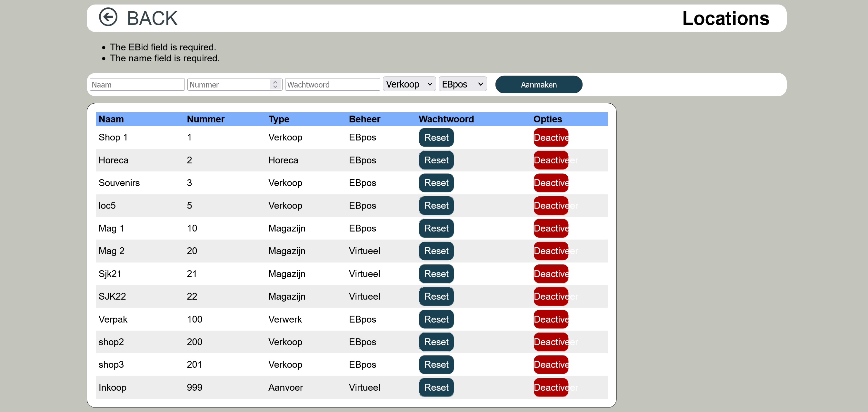Focus the Nummer input field

pos(234,85)
